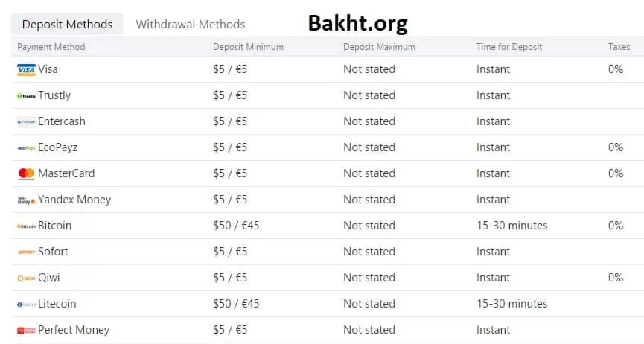Click the Yandex Money icon
This screenshot has height=344, width=644.
point(26,200)
